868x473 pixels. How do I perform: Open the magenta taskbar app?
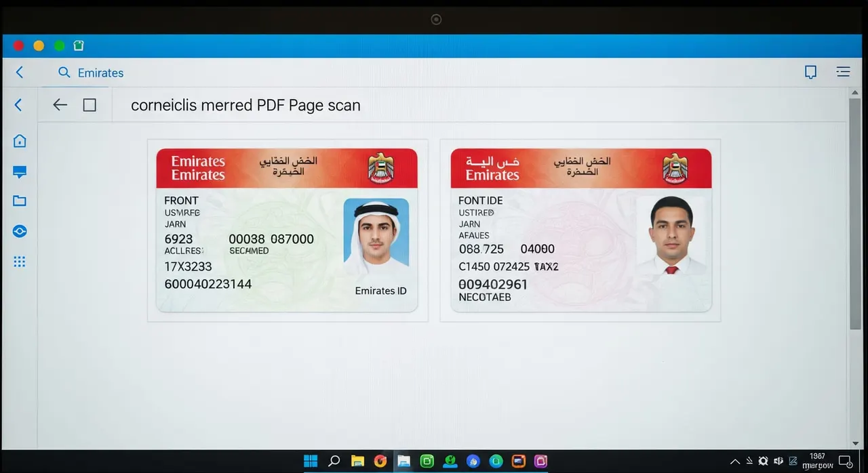[540, 461]
